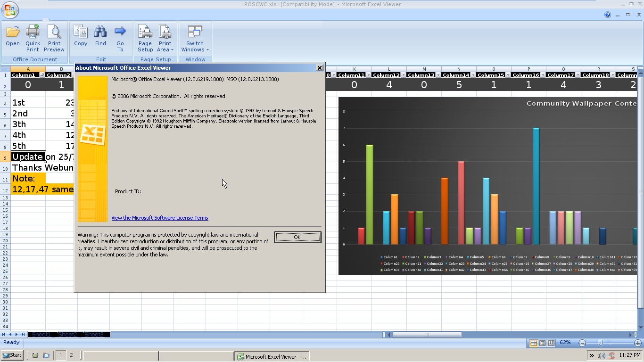Click the tall teal bar in chart
The image size is (644, 362).
536,186
